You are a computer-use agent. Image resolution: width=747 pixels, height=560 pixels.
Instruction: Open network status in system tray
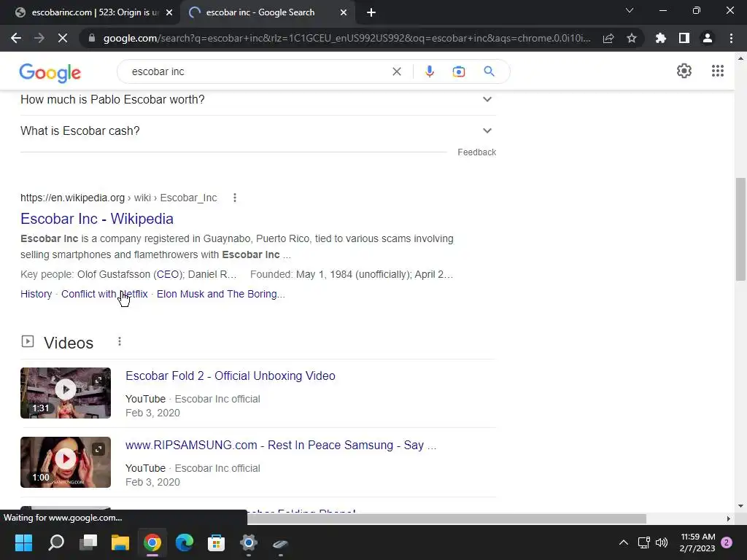643,542
